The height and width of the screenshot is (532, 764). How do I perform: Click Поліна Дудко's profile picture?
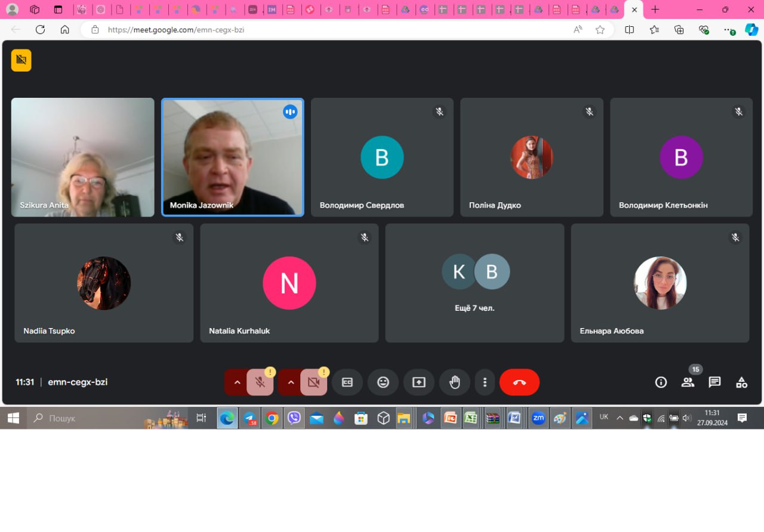[x=532, y=157]
